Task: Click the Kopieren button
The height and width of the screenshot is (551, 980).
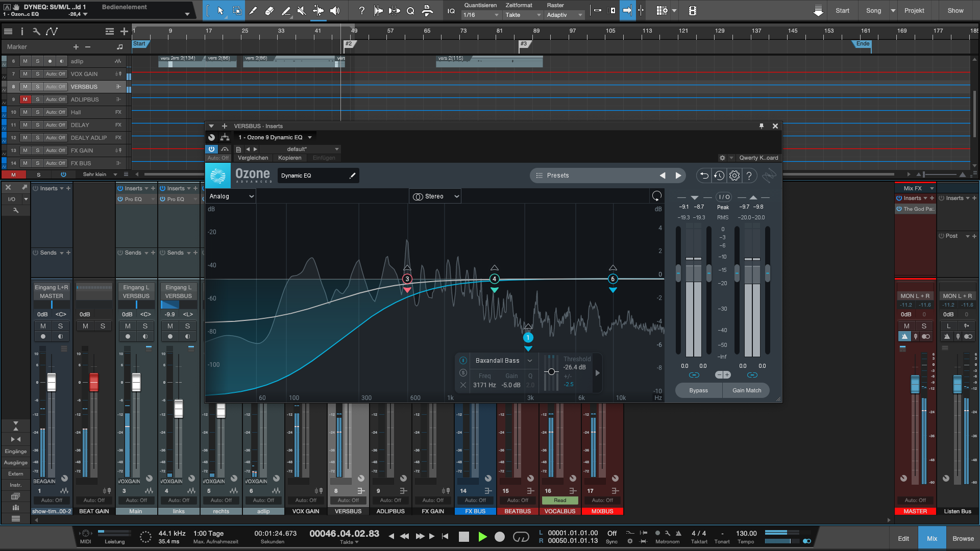Action: point(289,158)
